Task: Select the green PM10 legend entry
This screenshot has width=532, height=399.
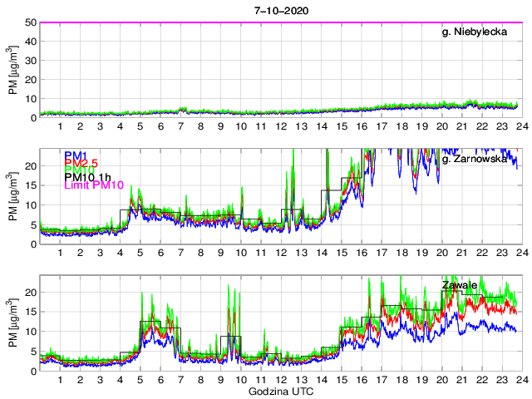Action: click(79, 175)
